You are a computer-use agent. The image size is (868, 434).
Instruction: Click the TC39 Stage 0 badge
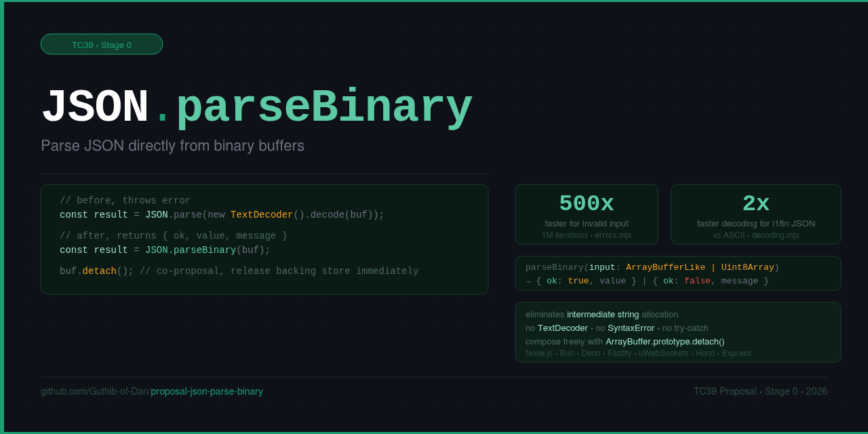[101, 44]
